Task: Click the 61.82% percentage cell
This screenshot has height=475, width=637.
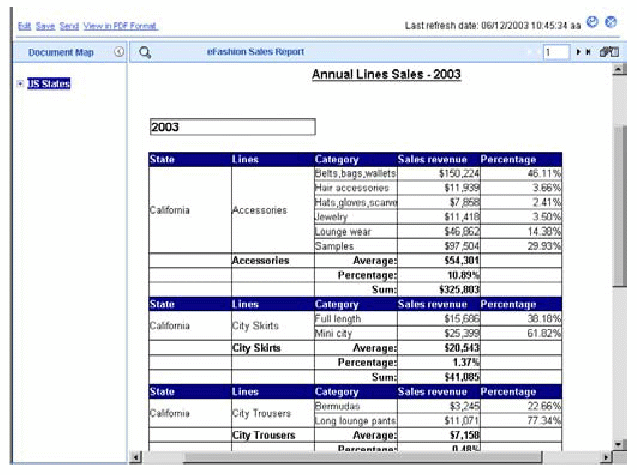Action: [x=521, y=333]
